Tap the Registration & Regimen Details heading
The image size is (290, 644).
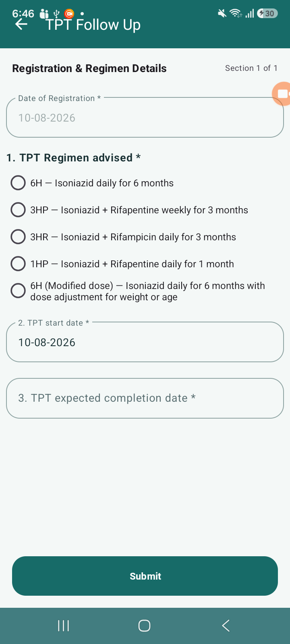[89, 68]
